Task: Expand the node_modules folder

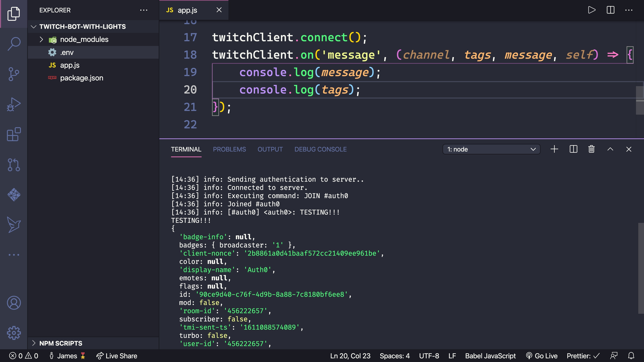Action: point(40,39)
